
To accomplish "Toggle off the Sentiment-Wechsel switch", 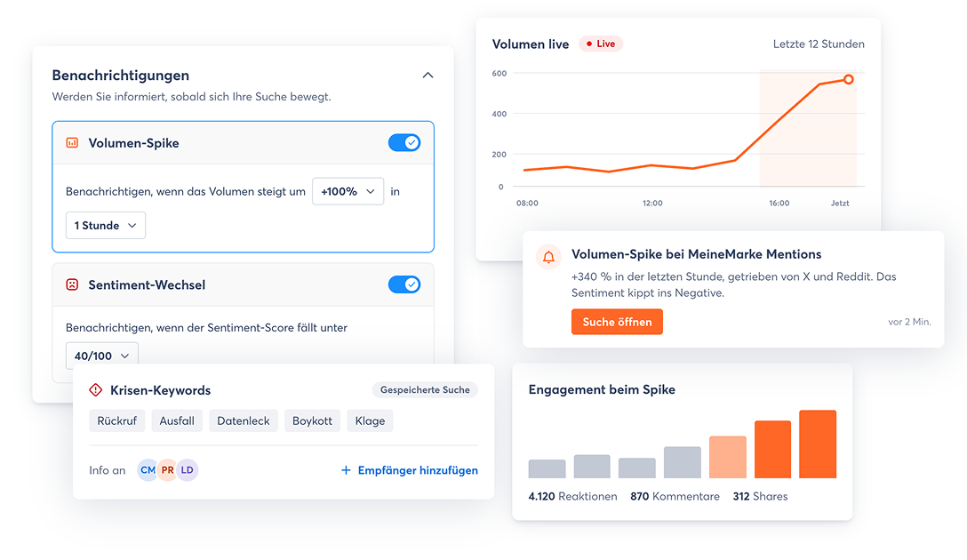I will click(x=404, y=284).
